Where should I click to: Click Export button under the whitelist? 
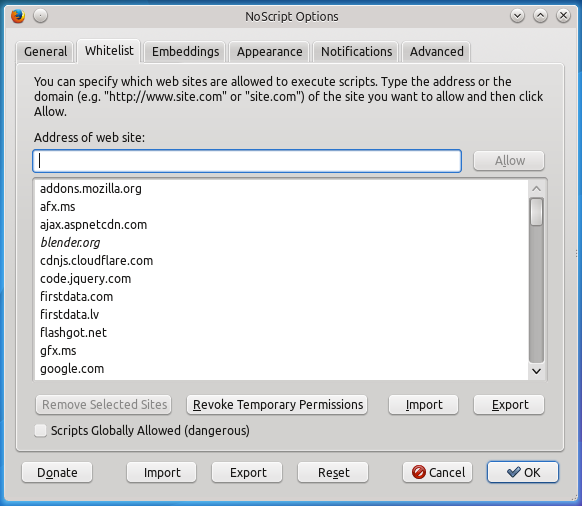509,405
